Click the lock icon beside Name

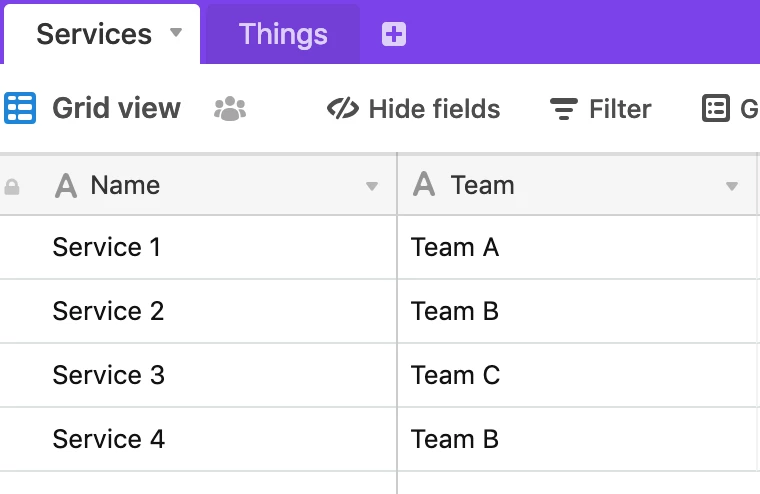[x=12, y=187]
